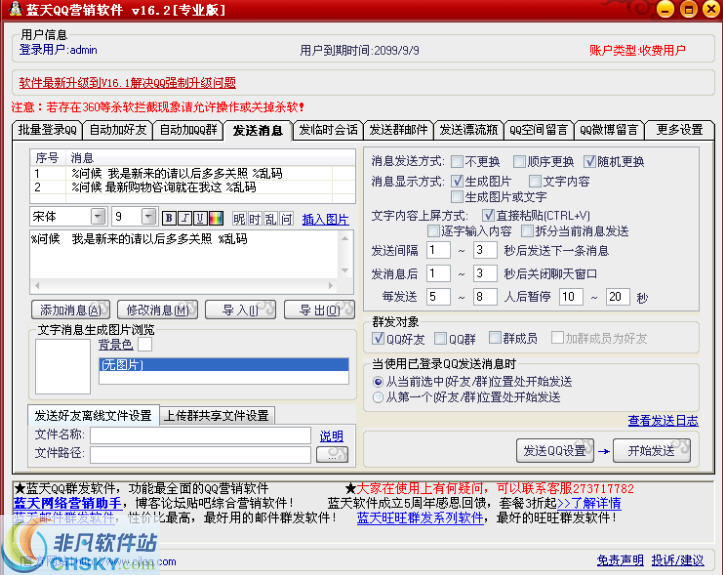723x575 pixels.
Task: Enable 逐字输入内容 checkbox
Action: [433, 231]
